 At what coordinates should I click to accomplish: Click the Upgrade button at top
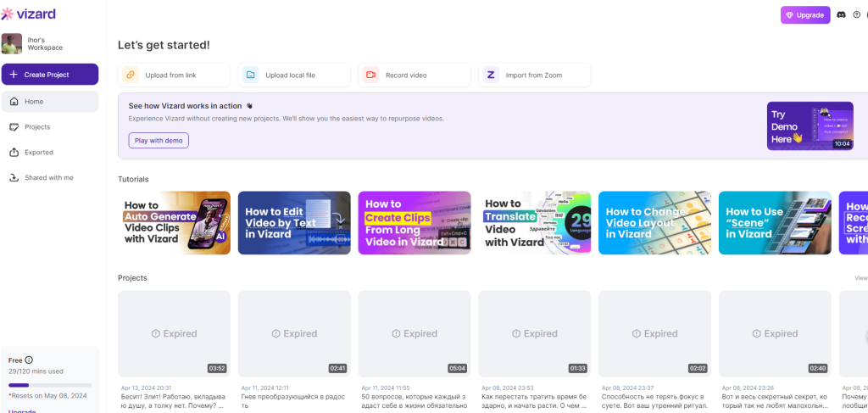point(805,15)
